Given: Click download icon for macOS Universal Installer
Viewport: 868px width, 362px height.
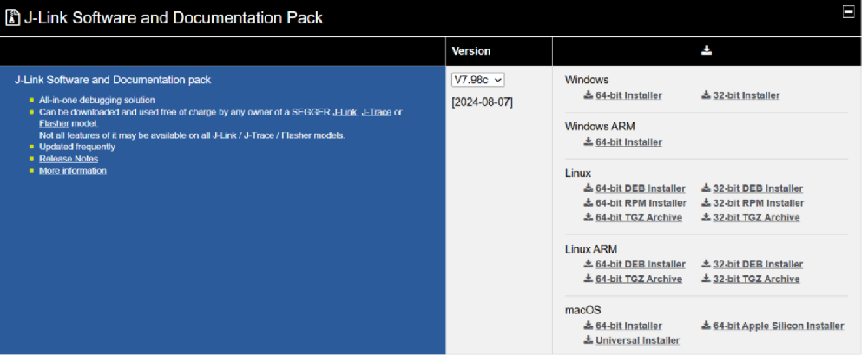Looking at the screenshot, I should click(588, 339).
